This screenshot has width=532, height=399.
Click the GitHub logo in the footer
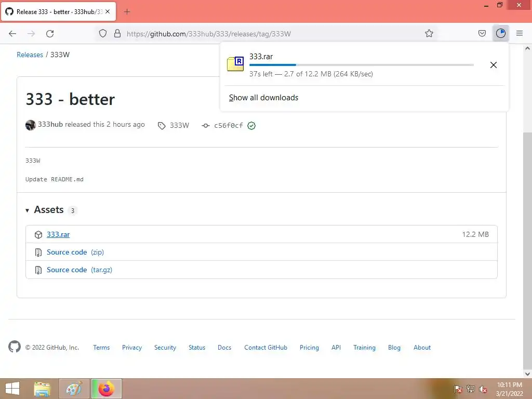[15, 347]
